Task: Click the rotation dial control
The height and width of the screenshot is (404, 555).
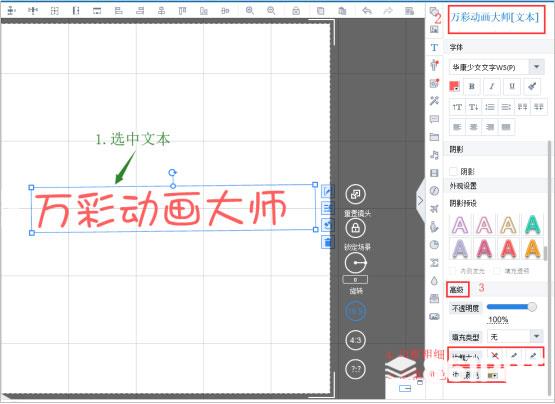Action: pyautogui.click(x=356, y=263)
